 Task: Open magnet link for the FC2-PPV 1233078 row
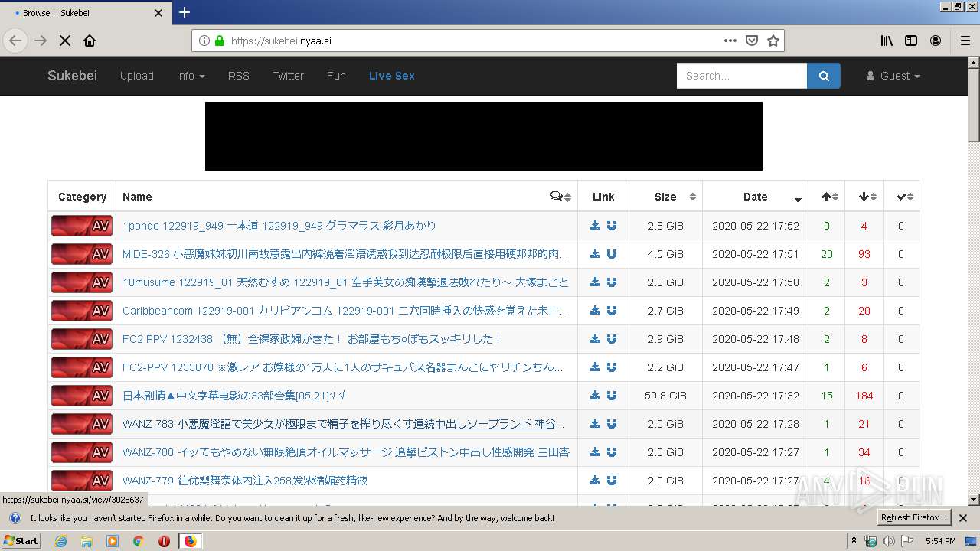[x=612, y=367]
